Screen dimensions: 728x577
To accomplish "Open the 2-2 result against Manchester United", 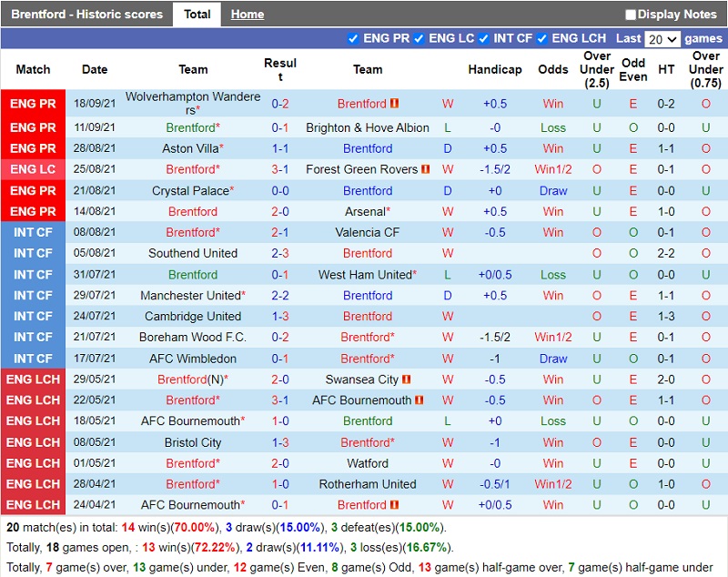I will coord(280,296).
